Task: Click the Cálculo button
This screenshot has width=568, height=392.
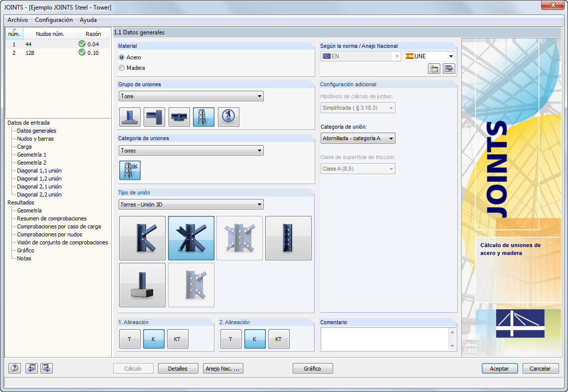Action: tap(133, 369)
